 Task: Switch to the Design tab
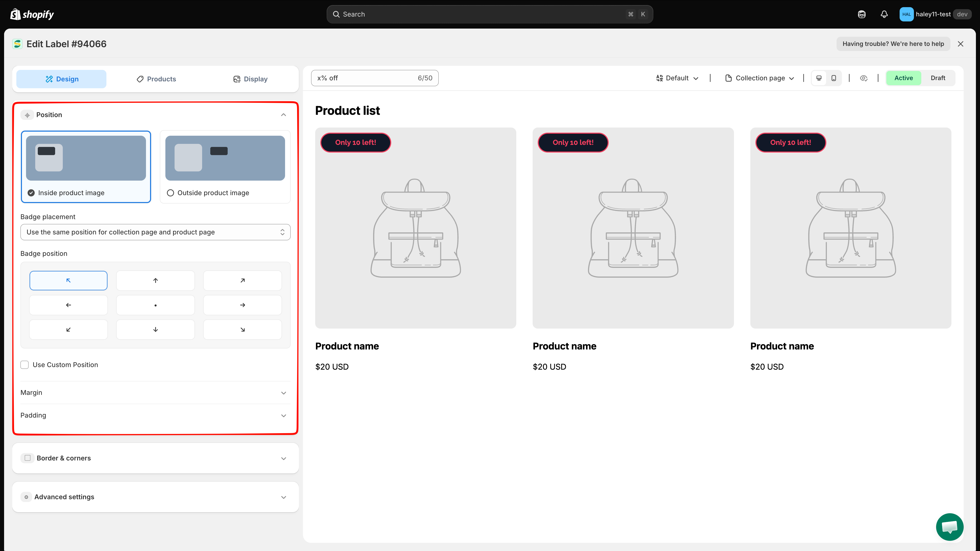click(61, 79)
